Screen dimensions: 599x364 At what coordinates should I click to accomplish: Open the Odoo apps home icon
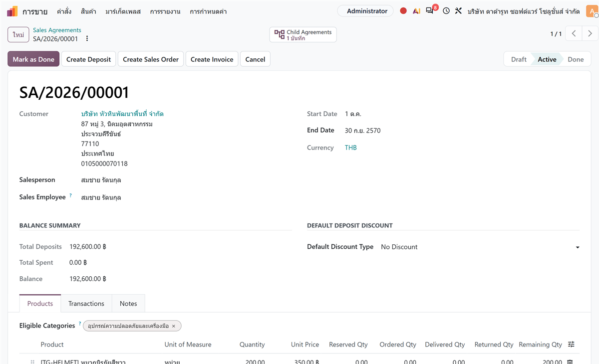12,11
